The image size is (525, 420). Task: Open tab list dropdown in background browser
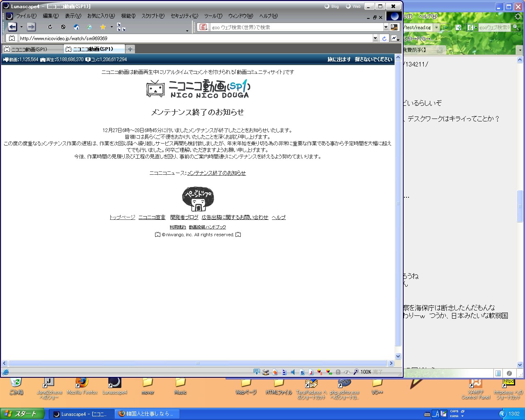click(x=520, y=50)
